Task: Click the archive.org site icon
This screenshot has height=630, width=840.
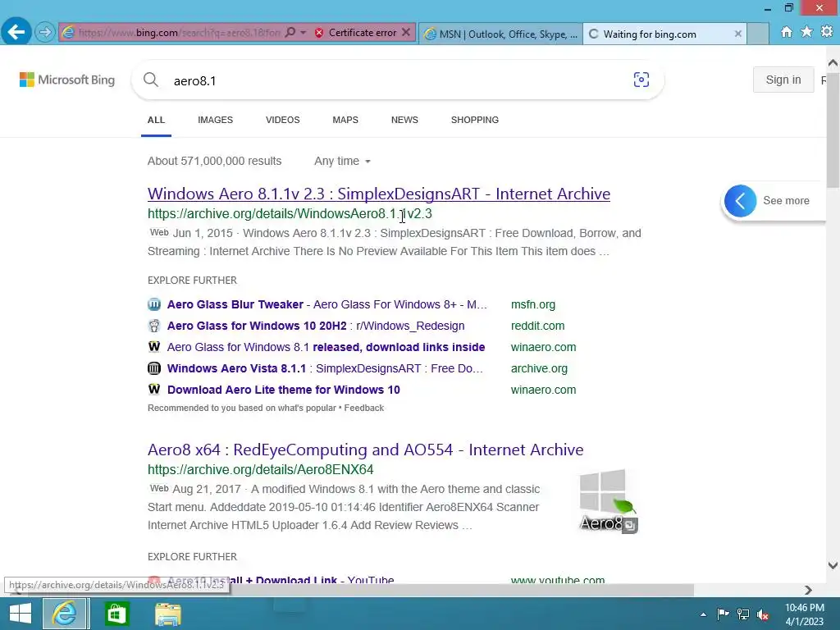Action: point(153,368)
